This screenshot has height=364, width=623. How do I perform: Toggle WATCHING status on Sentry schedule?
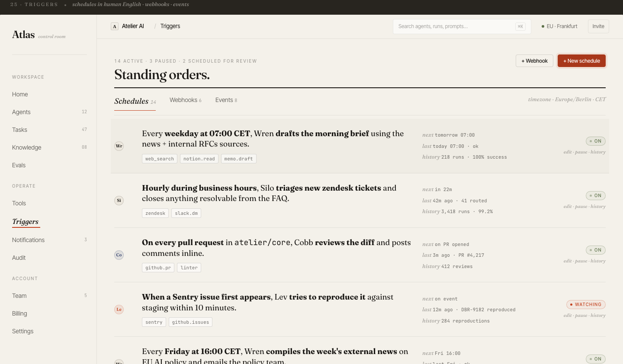click(x=586, y=304)
